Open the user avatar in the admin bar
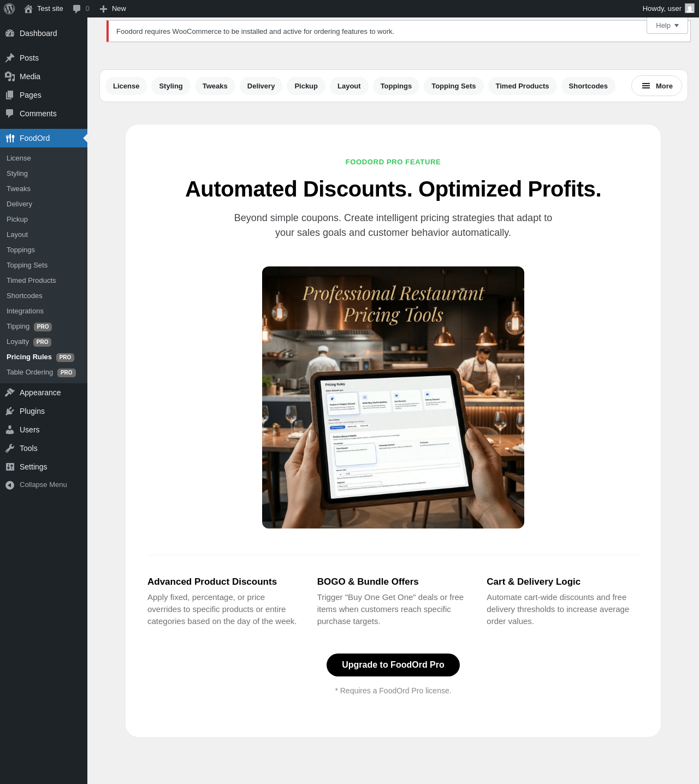 (690, 9)
